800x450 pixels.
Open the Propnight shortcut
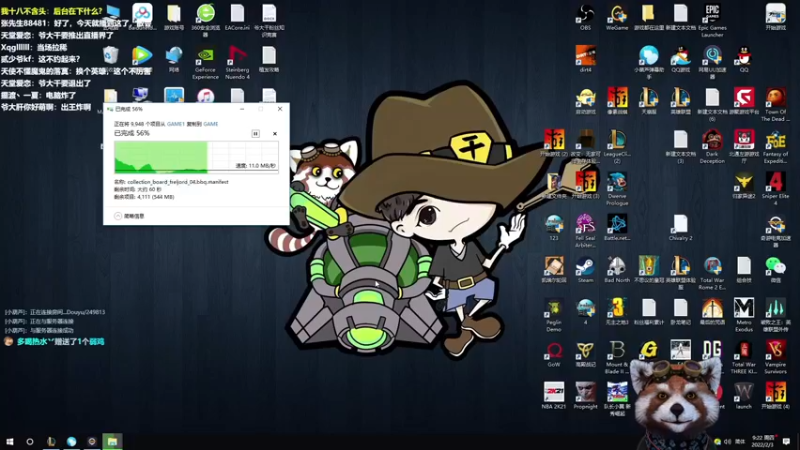coord(585,392)
